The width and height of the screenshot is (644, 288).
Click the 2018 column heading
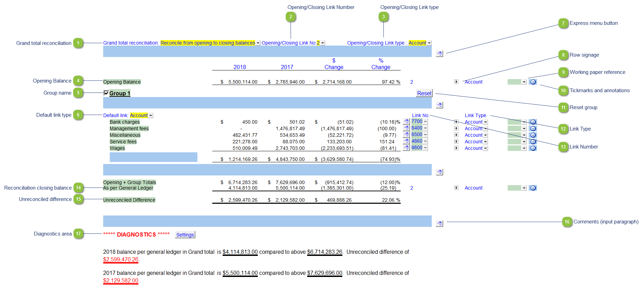click(240, 67)
